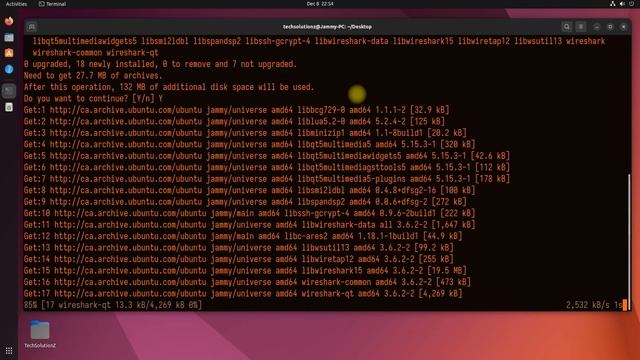
Task: Launch the Files manager from dock
Action: click(9, 38)
